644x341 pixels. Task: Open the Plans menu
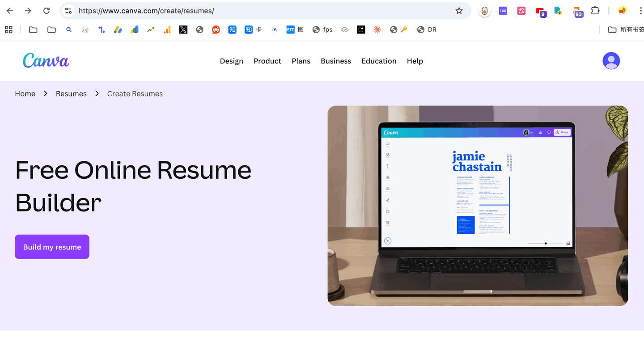(x=301, y=61)
